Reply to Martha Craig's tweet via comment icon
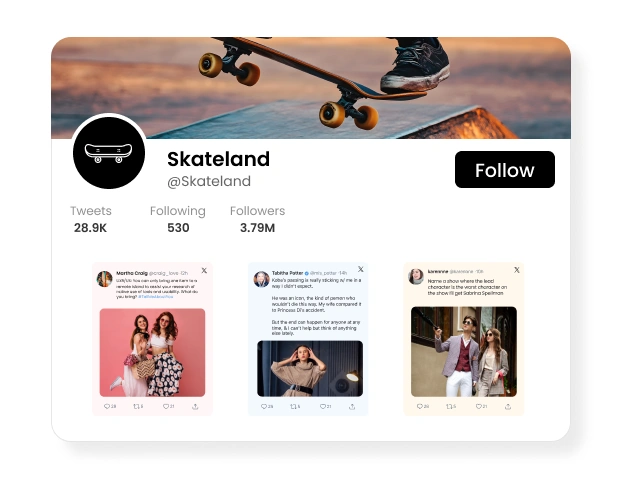 [107, 406]
